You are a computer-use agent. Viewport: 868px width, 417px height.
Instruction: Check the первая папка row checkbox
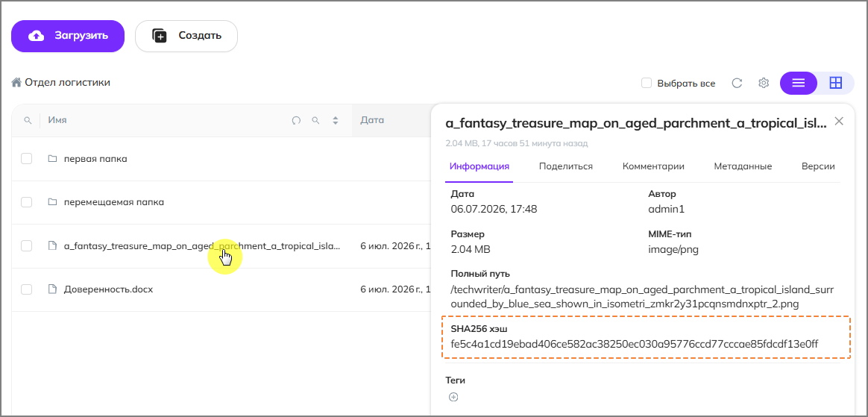[27, 159]
